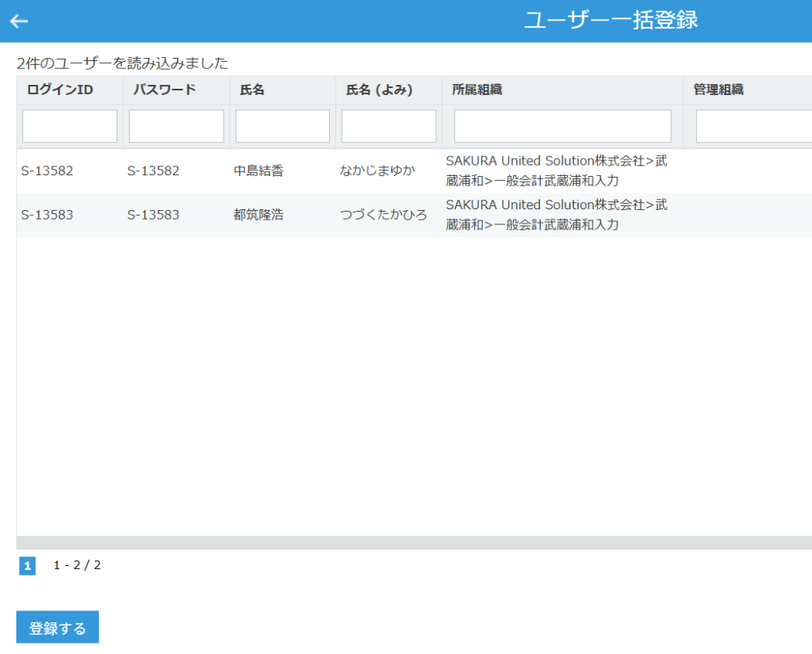Click the 氏名 column header
This screenshot has width=812, height=654.
tap(252, 90)
